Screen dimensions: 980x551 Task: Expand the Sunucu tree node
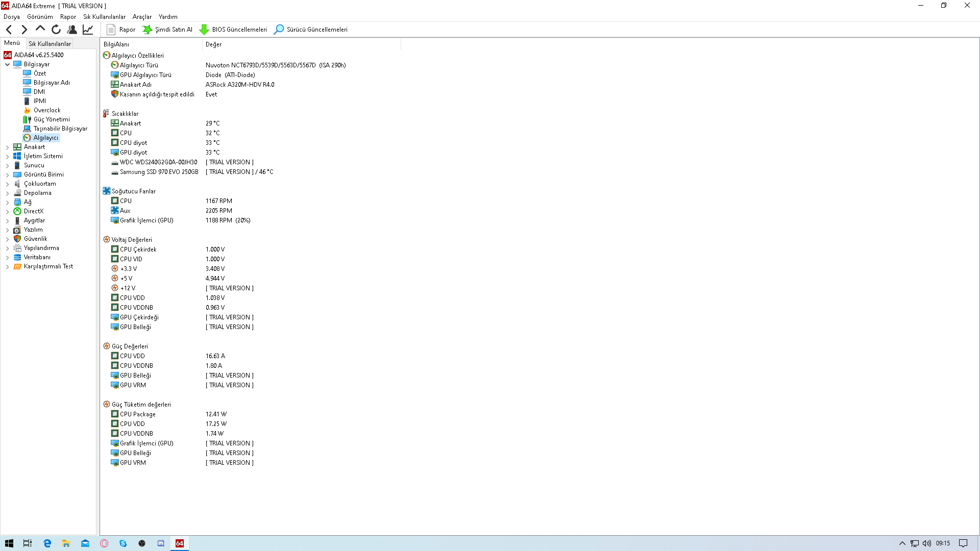[7, 165]
